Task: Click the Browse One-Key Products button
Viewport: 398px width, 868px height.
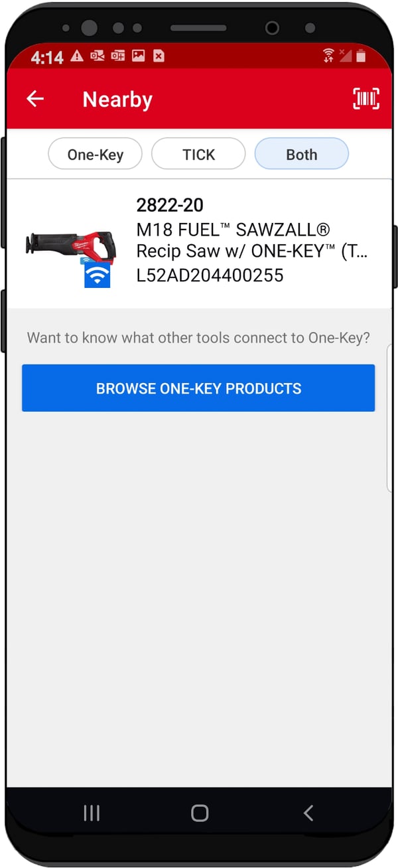Action: point(198,388)
